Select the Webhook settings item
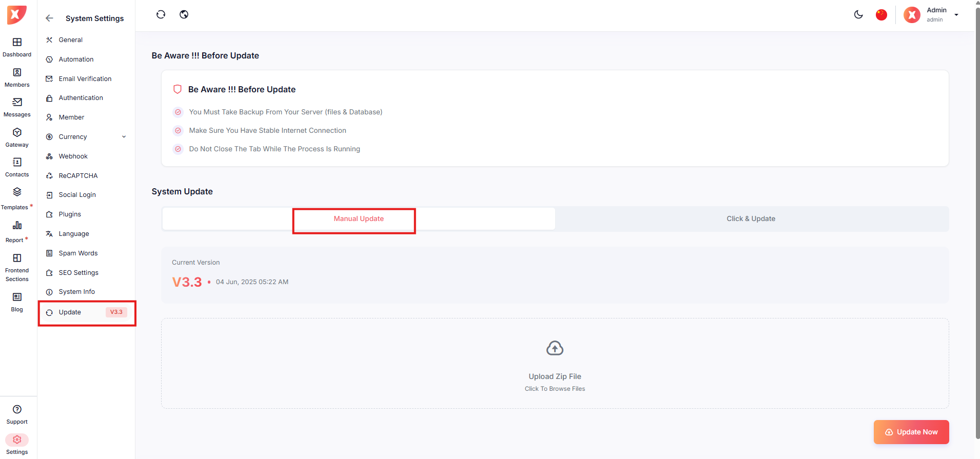 [73, 156]
